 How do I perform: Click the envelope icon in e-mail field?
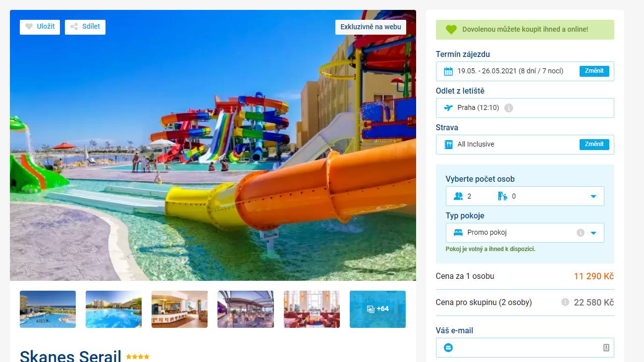pos(448,348)
